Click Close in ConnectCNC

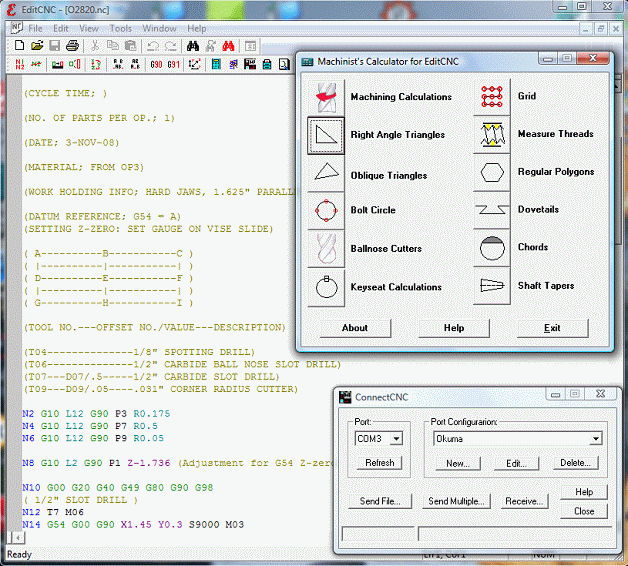584,512
